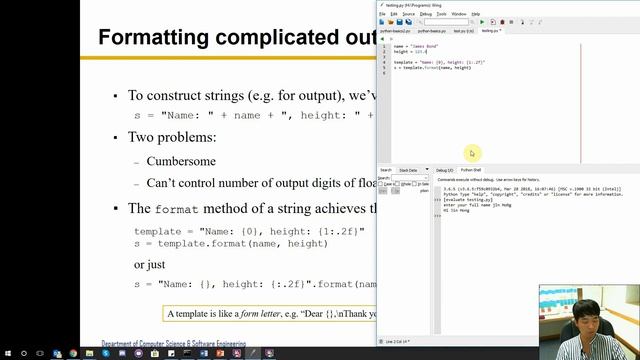
Task: Click the green Run/Debug play icon
Action: pos(482,22)
